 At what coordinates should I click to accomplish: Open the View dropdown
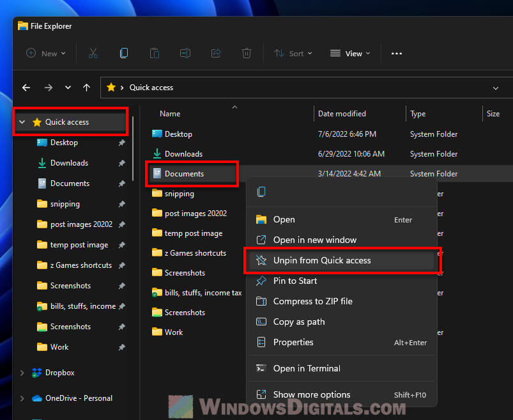[350, 54]
